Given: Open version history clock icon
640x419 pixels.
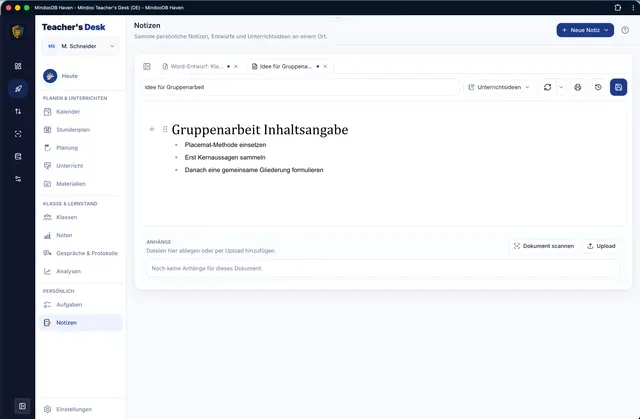Looking at the screenshot, I should tap(598, 87).
